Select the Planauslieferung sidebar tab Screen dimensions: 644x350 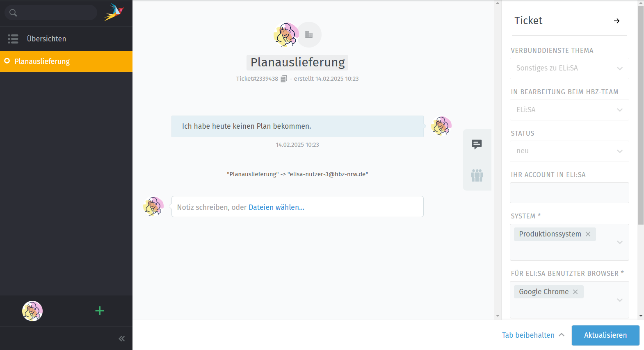pyautogui.click(x=42, y=61)
